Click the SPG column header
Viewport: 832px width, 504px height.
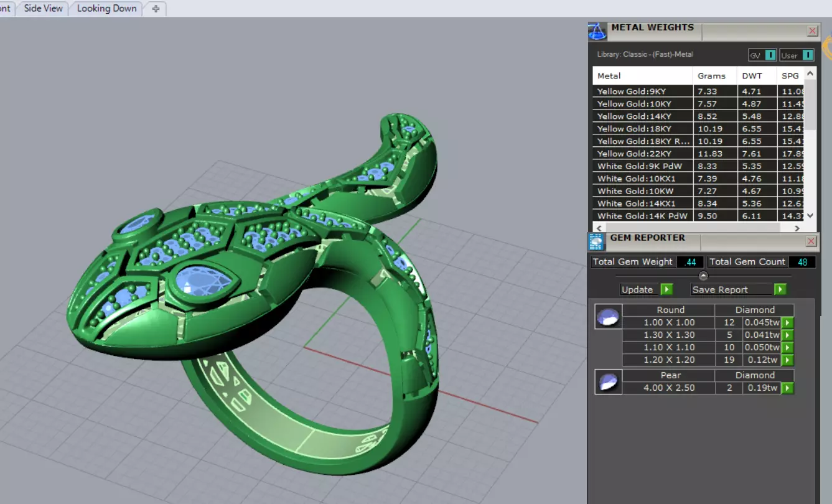click(790, 76)
